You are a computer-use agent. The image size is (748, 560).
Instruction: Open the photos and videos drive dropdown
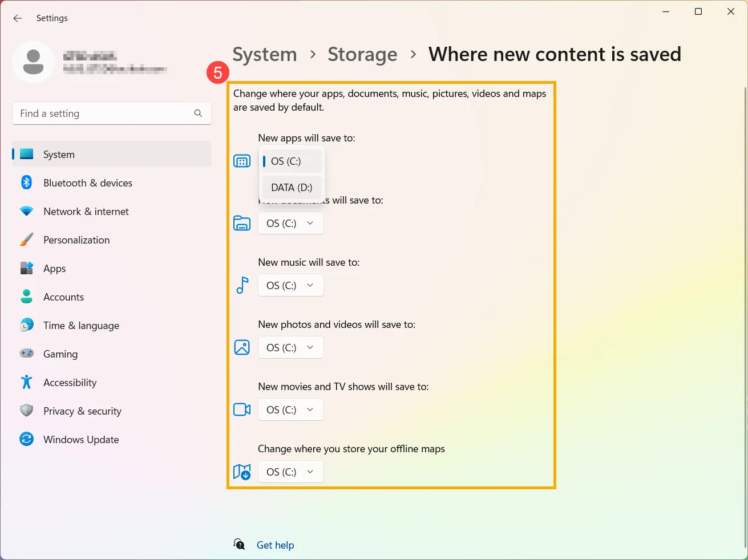[x=291, y=347]
